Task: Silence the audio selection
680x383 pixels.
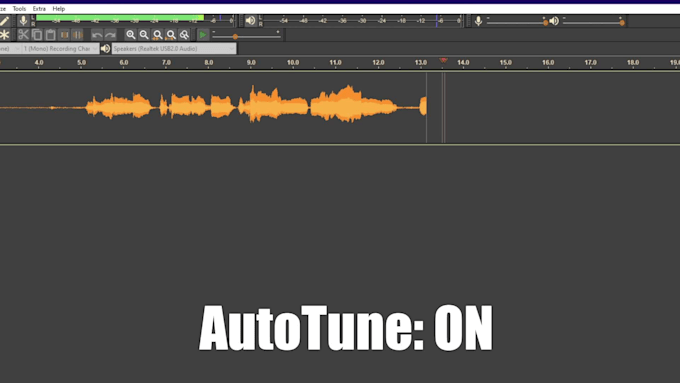Action: click(77, 35)
